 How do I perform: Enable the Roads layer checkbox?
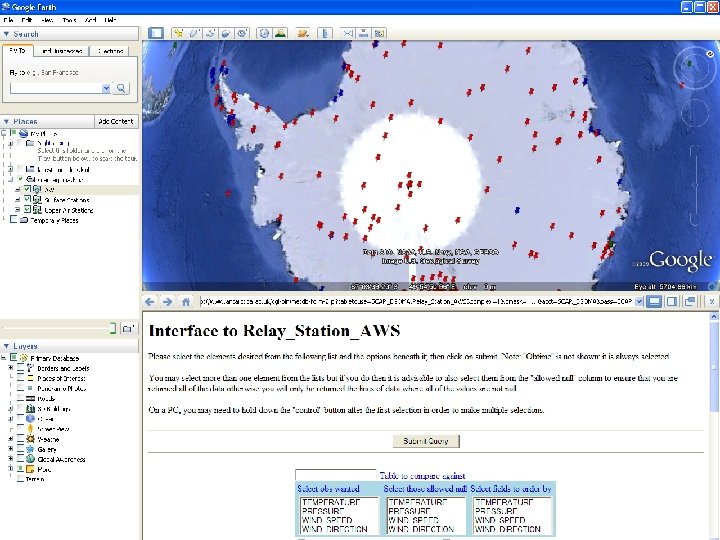(20, 398)
